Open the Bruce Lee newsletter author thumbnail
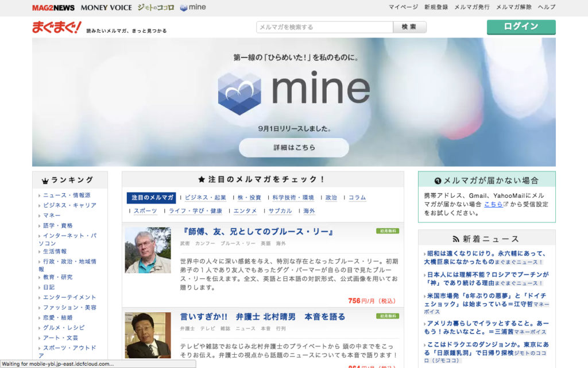588x368 pixels. click(x=148, y=250)
